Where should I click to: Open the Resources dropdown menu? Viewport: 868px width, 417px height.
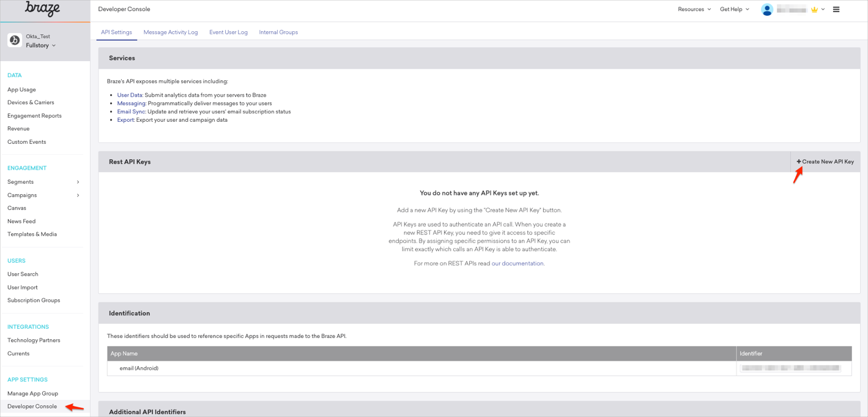(694, 9)
